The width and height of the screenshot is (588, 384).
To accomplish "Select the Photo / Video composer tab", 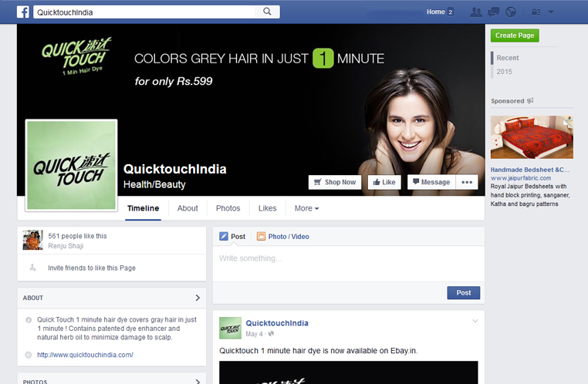I will point(282,236).
